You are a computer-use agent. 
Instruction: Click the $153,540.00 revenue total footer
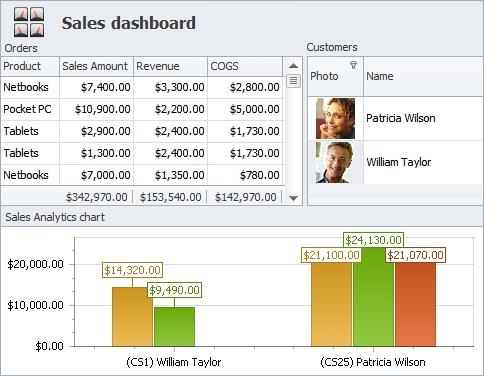(171, 197)
